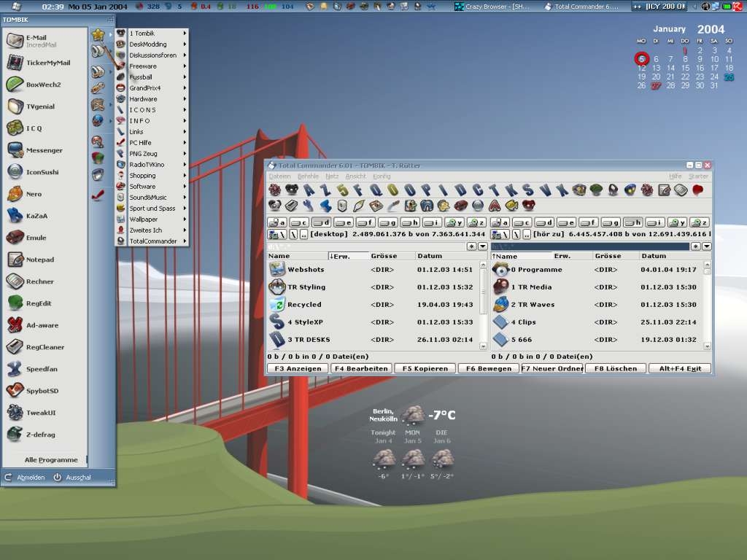
Task: Switch right panel to drive i
Action: [654, 222]
